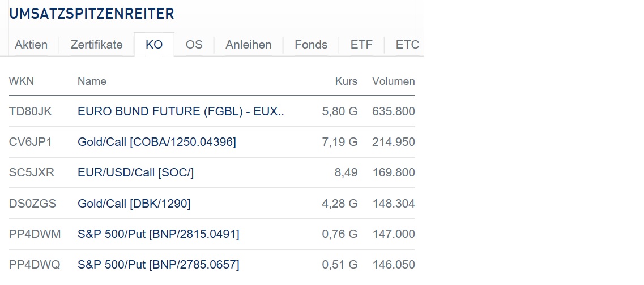
Task: Click the Volumen column header
Action: point(393,81)
